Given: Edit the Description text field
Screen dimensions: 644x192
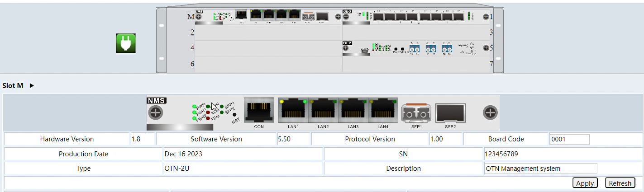Looking at the screenshot, I should coord(540,169).
